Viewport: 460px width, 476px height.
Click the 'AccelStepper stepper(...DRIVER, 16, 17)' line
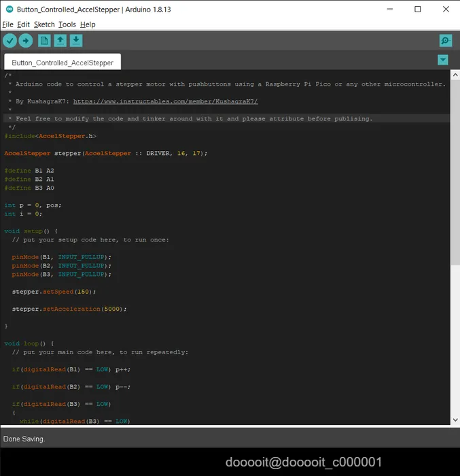[105, 153]
